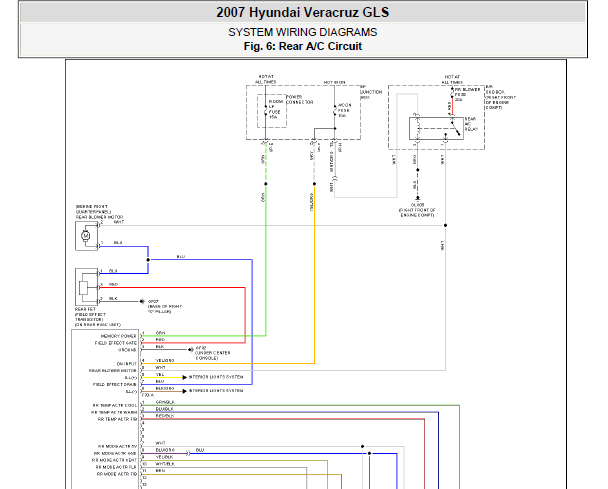Click the 'JUNCTION BOX' label

tap(371, 95)
